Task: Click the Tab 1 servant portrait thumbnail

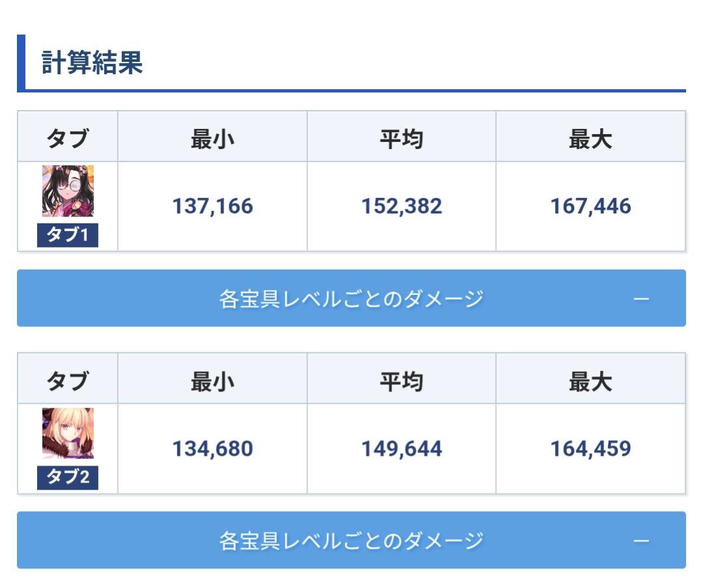Action: [68, 191]
